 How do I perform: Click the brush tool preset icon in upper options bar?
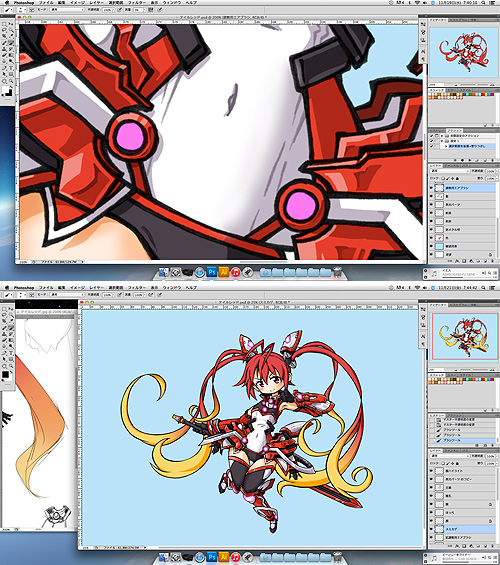coord(8,10)
